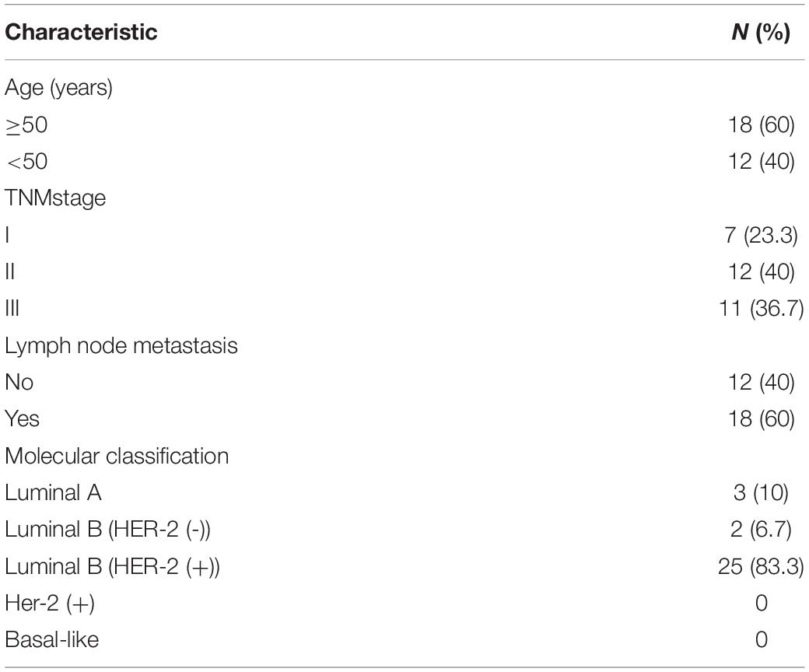Click the 25 (83.3) value
This screenshot has height=672, width=809.
[761, 566]
